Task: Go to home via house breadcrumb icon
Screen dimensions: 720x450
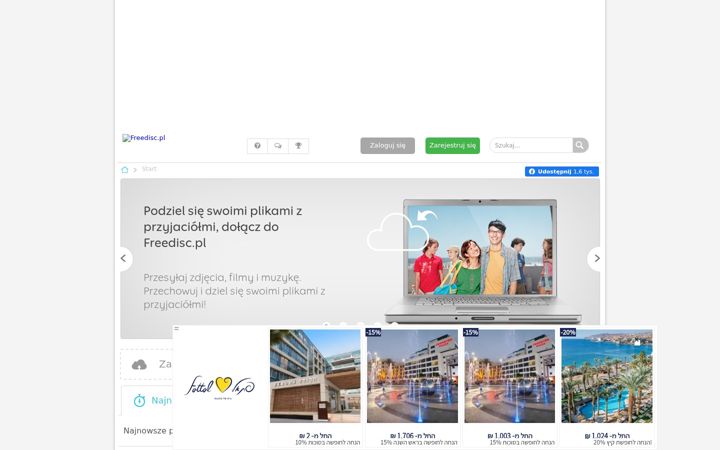Action: tap(124, 169)
